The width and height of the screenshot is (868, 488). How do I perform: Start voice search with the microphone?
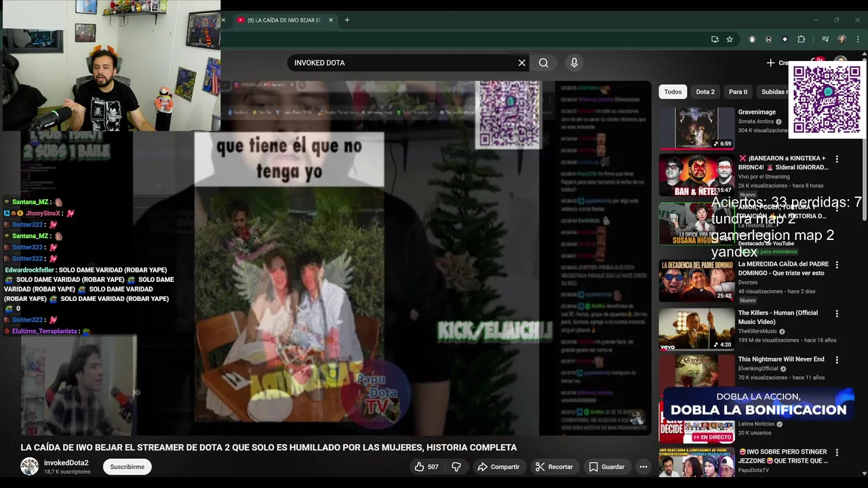tap(574, 62)
